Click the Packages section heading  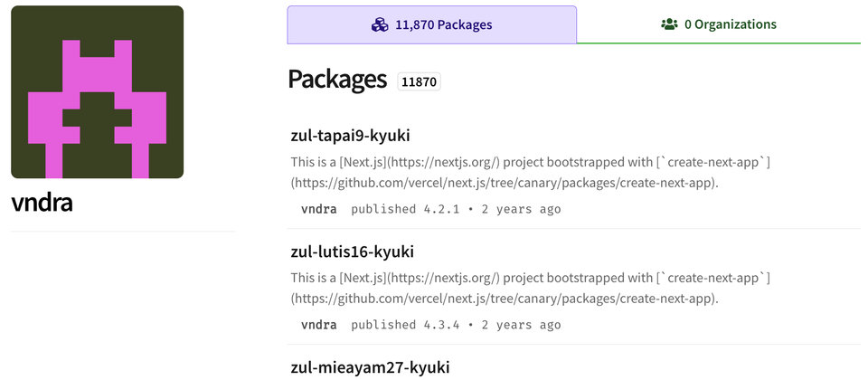pyautogui.click(x=337, y=81)
